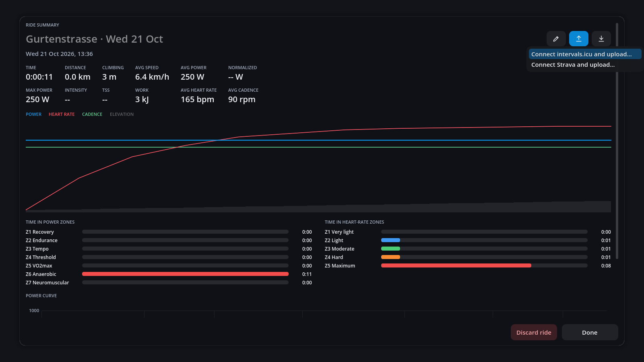The image size is (644, 362).
Task: Click the avg cadence value 90 rpm
Action: [242, 99]
